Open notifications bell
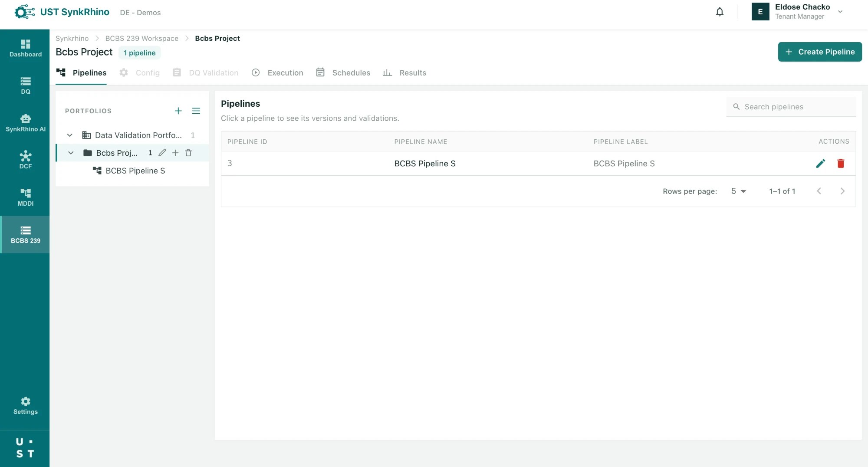Viewport: 868px width, 467px height. [720, 12]
